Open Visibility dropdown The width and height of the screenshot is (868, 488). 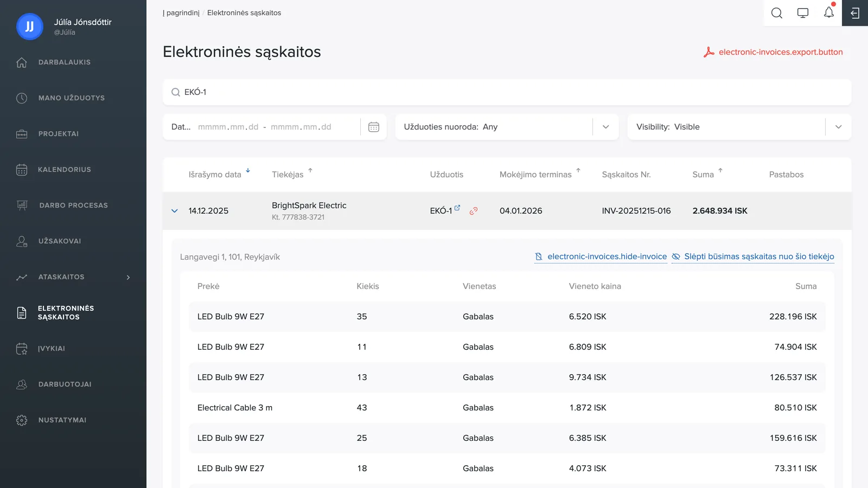839,127
